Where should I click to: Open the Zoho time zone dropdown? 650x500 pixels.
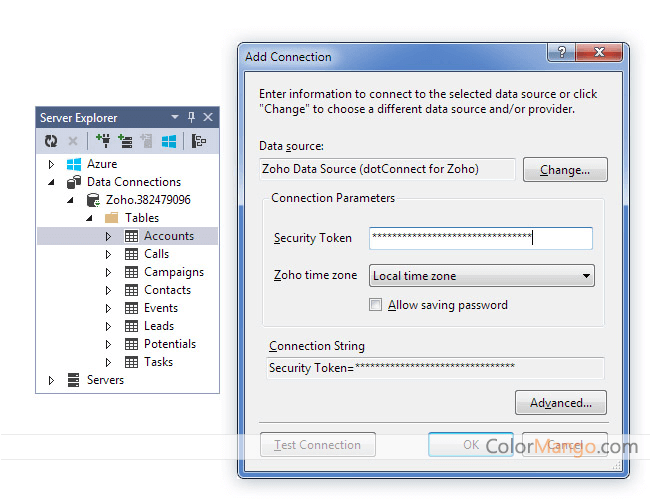[x=481, y=276]
